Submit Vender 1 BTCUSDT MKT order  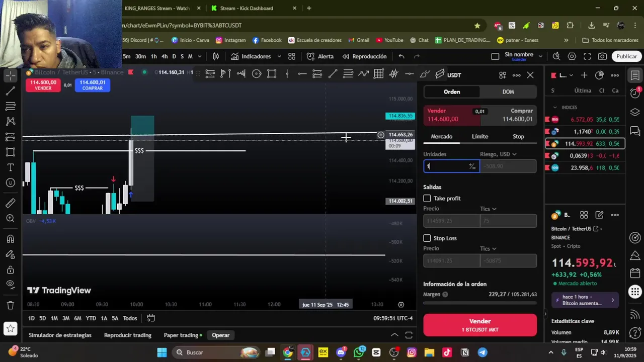pos(480,325)
